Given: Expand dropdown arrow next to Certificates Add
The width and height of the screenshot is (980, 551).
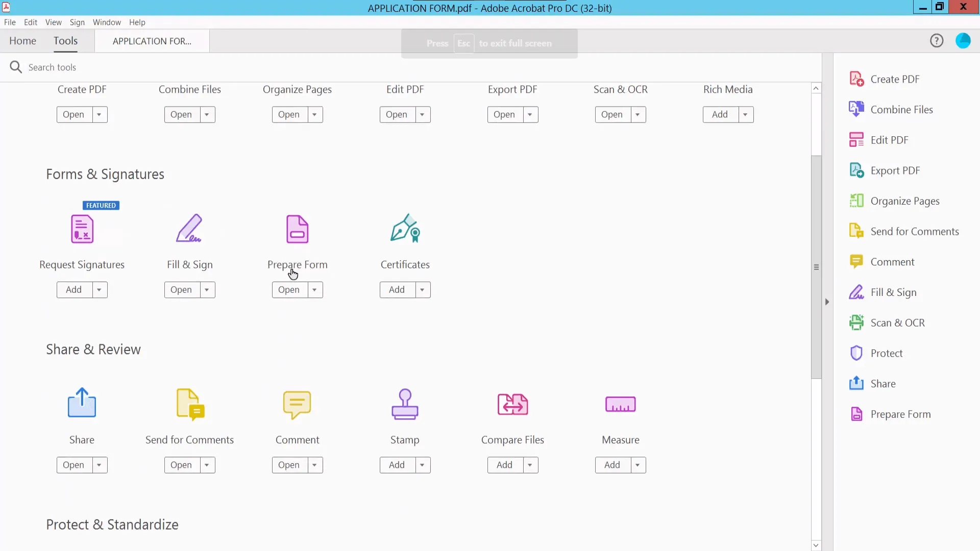Looking at the screenshot, I should pos(423,290).
